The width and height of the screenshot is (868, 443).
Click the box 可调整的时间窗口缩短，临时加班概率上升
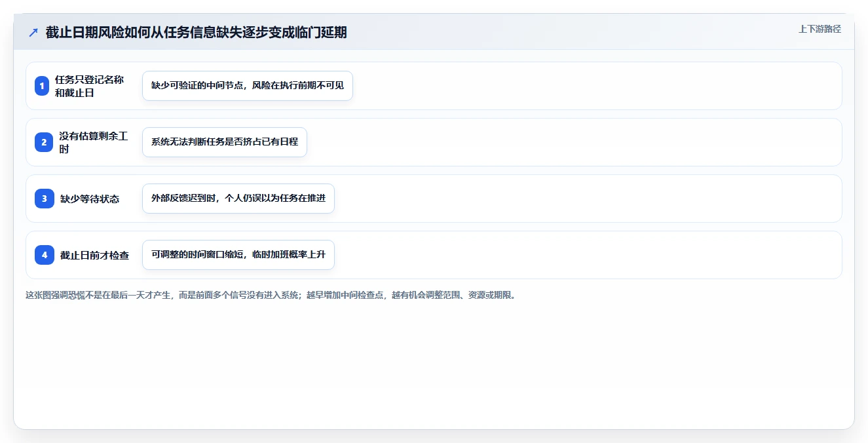click(x=238, y=255)
